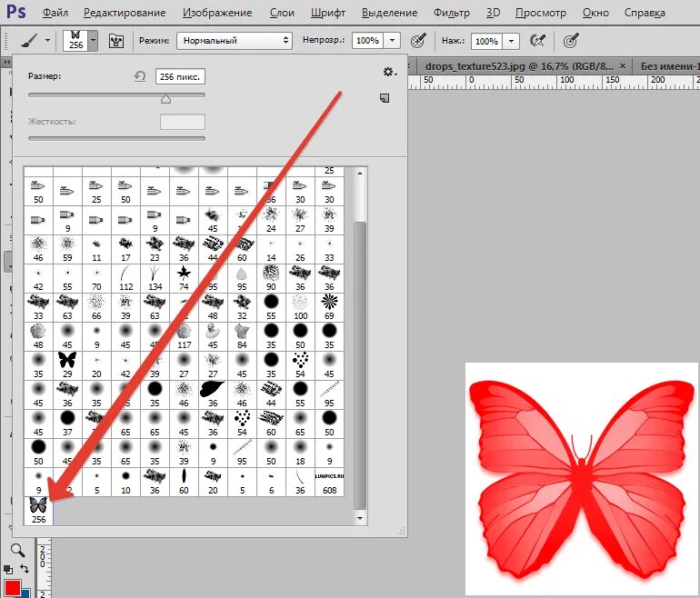Viewport: 700px width, 598px height.
Task: Open the Файл menu
Action: coord(55,13)
